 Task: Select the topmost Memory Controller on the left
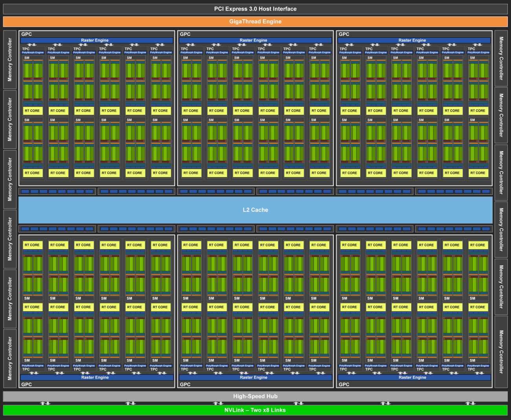tap(10, 60)
